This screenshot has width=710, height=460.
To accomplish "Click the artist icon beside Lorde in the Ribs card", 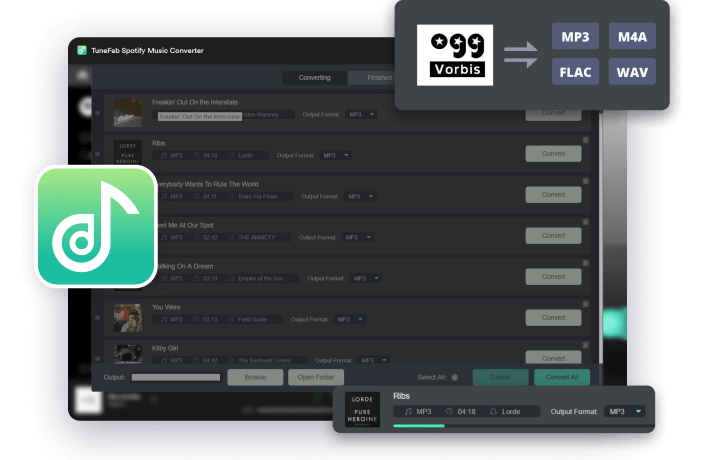I will pos(492,411).
